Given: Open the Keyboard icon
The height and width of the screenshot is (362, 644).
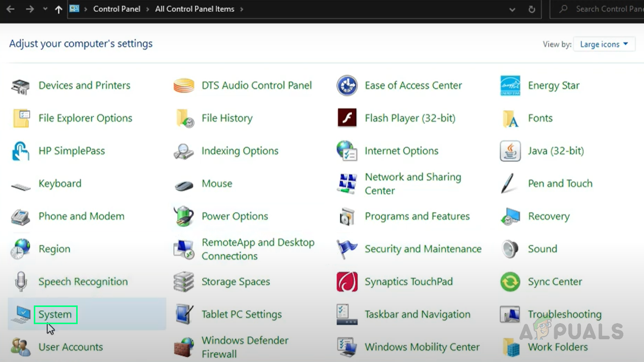Looking at the screenshot, I should point(21,186).
